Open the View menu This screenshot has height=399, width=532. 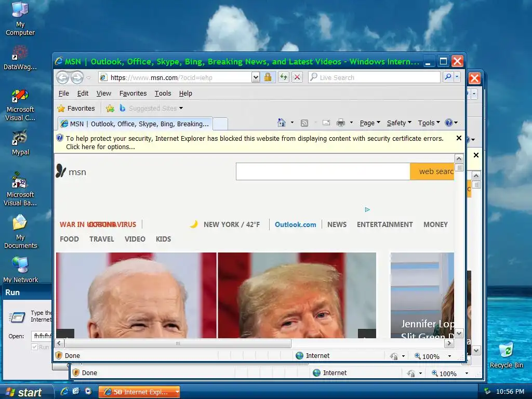[103, 94]
